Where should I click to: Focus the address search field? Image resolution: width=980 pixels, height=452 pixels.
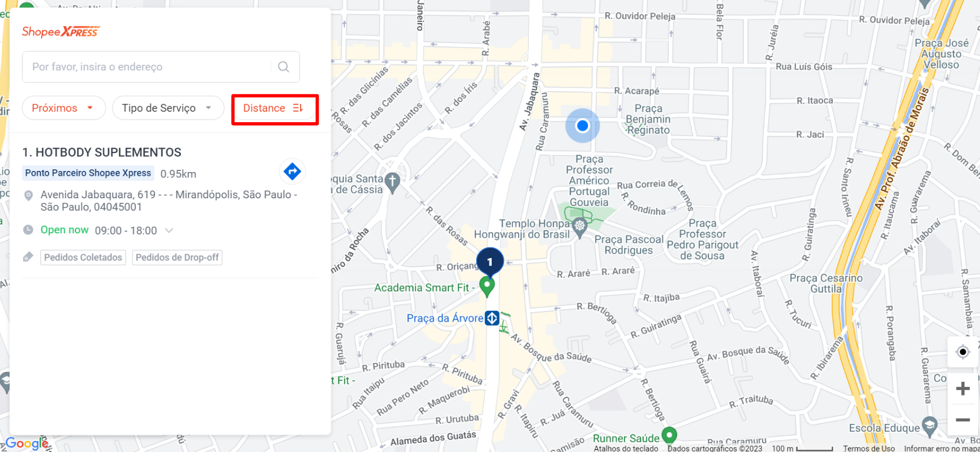(x=147, y=67)
